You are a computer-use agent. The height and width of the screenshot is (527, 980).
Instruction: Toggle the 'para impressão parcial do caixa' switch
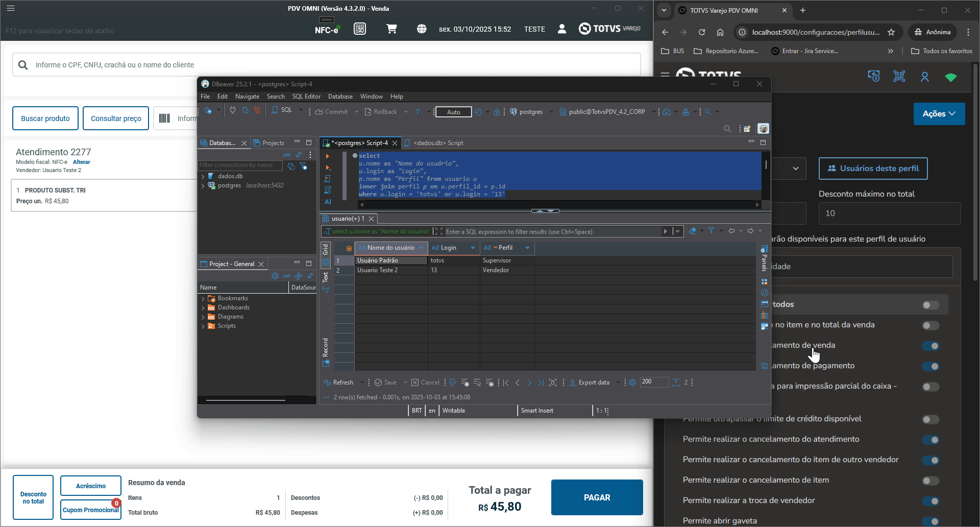930,387
